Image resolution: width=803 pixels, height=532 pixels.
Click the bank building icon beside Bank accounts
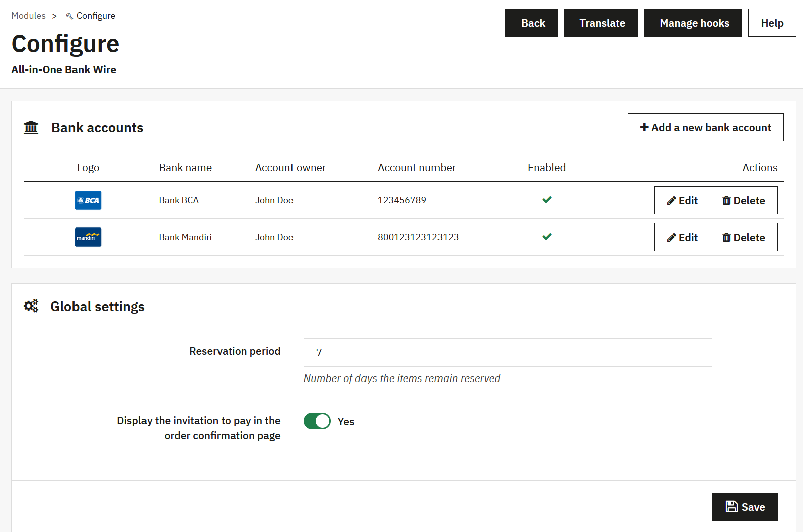[31, 128]
